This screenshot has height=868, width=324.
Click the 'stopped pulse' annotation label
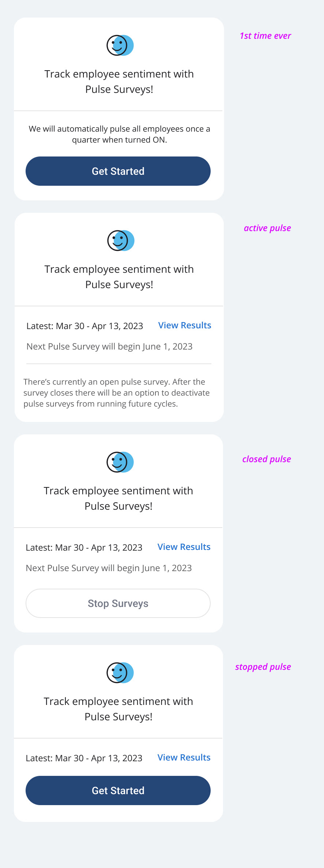click(263, 667)
